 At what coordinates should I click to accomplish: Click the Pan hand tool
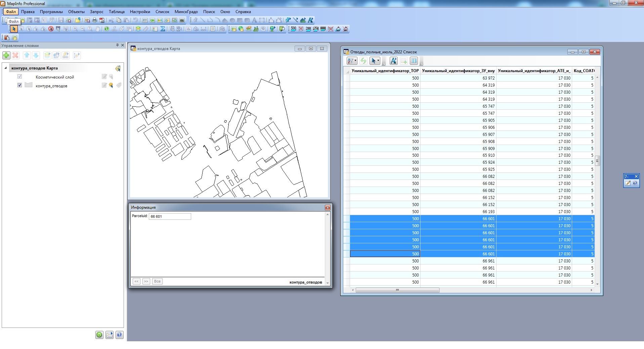[97, 29]
